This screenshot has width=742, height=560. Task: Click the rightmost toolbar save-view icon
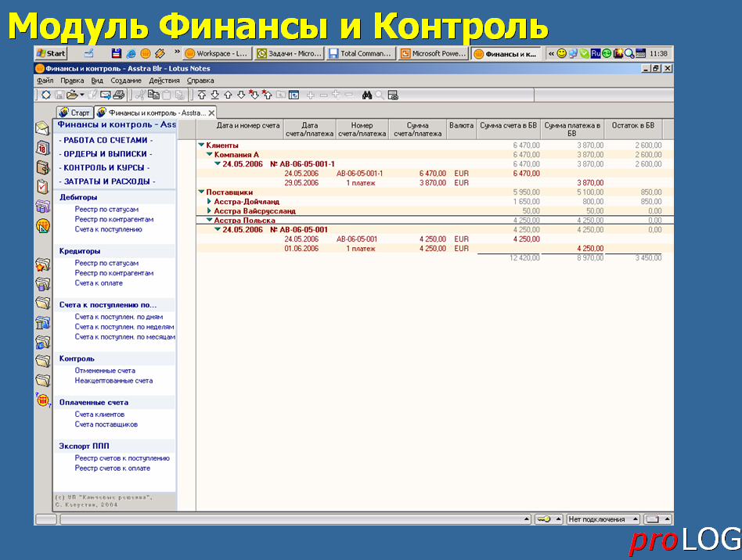393,95
